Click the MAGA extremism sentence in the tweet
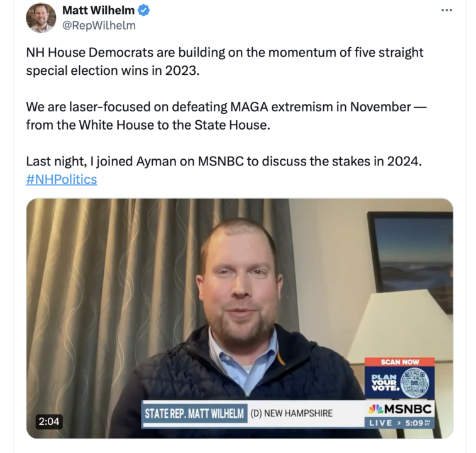476x453 pixels. [226, 116]
